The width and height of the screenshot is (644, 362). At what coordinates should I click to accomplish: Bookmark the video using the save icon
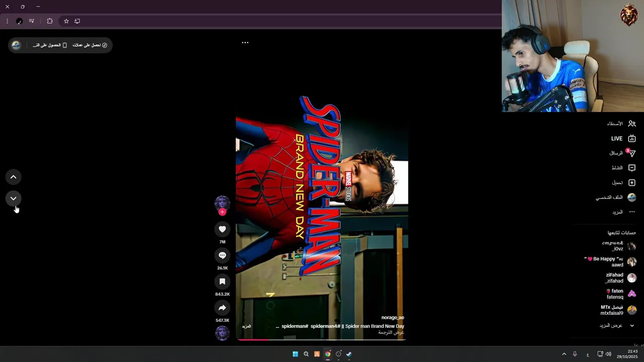click(x=222, y=282)
